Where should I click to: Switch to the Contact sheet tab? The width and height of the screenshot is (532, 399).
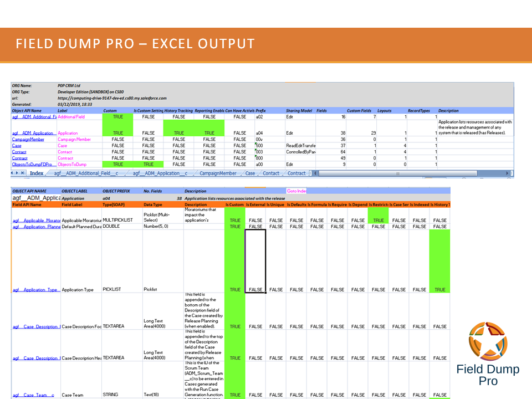pyautogui.click(x=271, y=173)
